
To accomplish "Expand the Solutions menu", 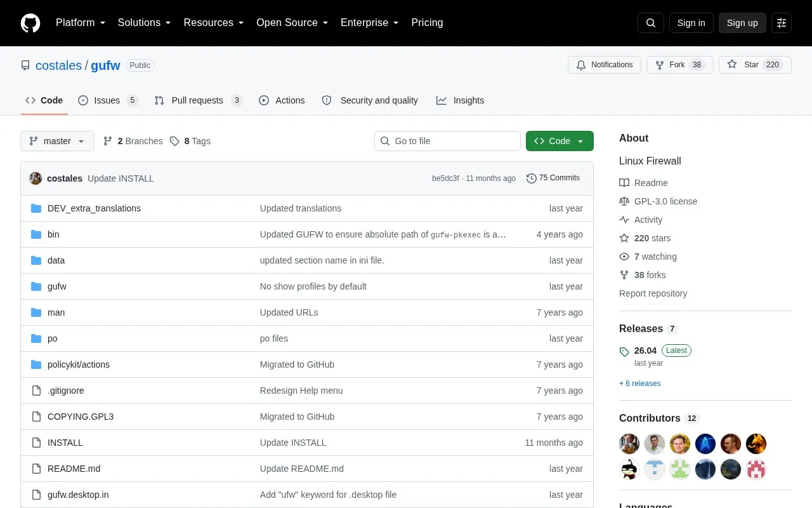I will [x=145, y=23].
